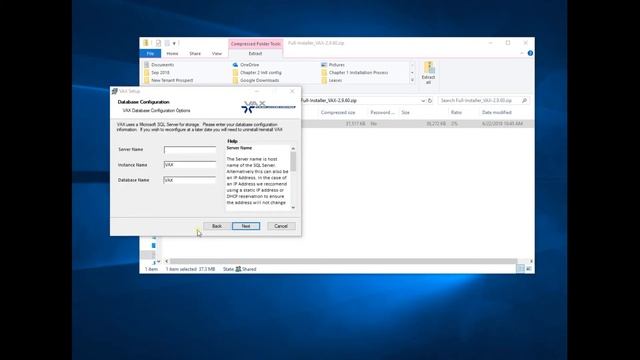Click the Help panel scroll down arrow
Screen dimensions: 640x360
click(293, 208)
